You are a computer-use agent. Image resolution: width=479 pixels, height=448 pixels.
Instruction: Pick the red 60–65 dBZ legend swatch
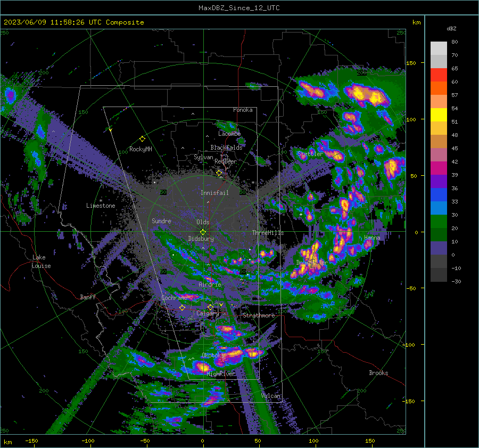pyautogui.click(x=439, y=75)
